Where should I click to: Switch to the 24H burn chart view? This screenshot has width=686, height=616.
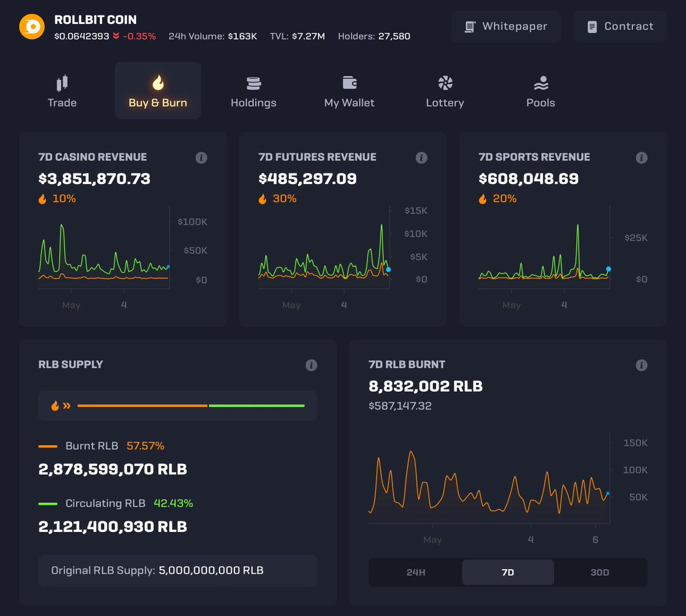(x=416, y=572)
